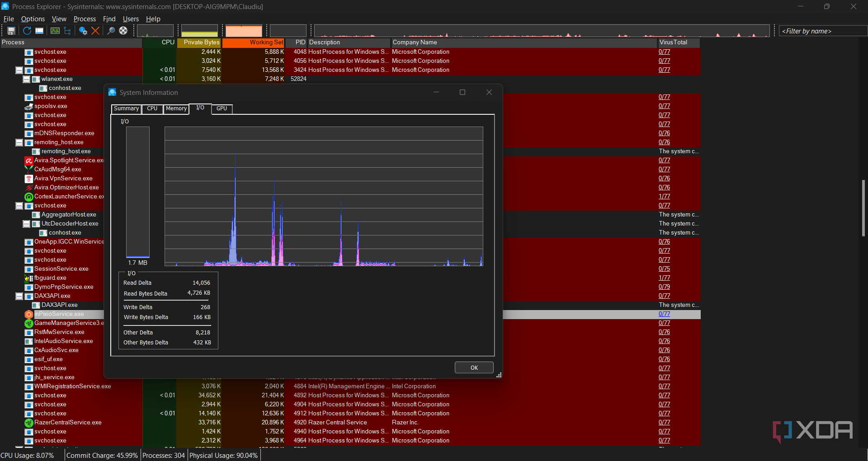Viewport: 868px width, 461px height.
Task: Click the spoolsv.exe printer icon
Action: pyautogui.click(x=29, y=106)
